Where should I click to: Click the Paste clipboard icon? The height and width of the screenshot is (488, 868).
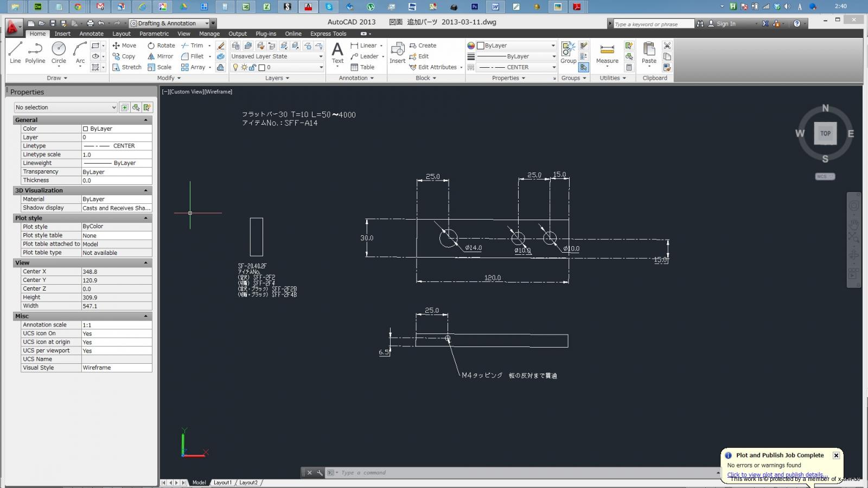point(649,53)
